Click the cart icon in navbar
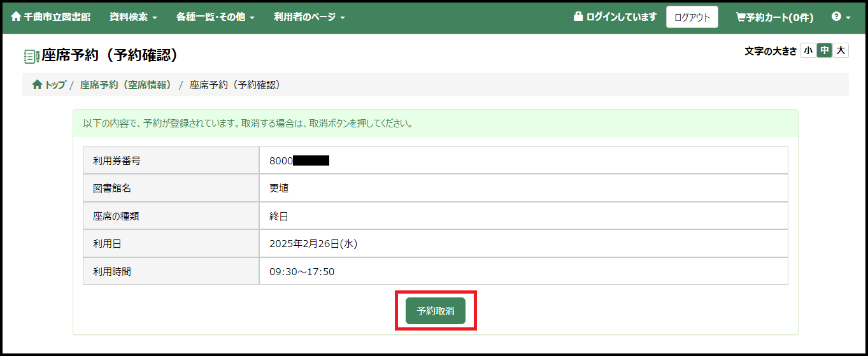Image resolution: width=868 pixels, height=356 pixels. [741, 17]
